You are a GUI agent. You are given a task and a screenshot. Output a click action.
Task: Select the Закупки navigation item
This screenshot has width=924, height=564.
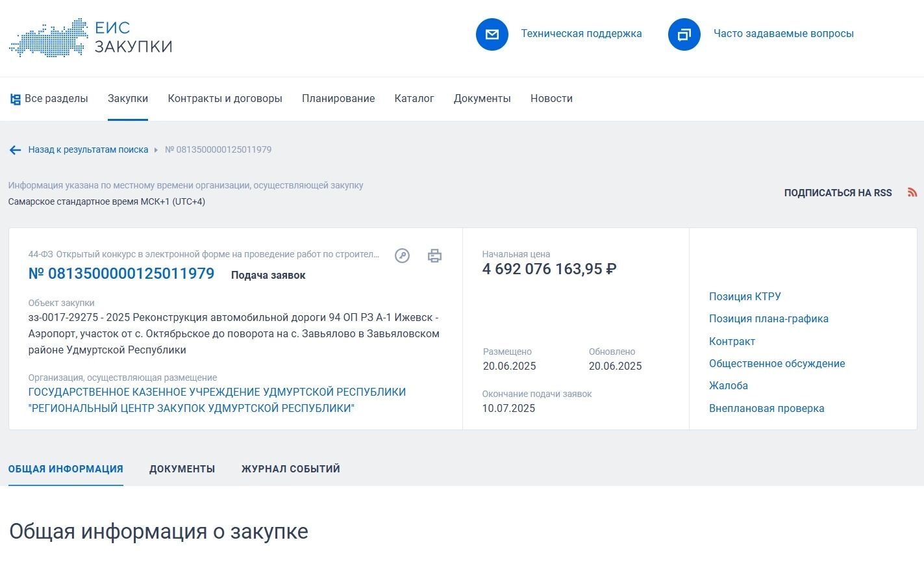(x=128, y=99)
